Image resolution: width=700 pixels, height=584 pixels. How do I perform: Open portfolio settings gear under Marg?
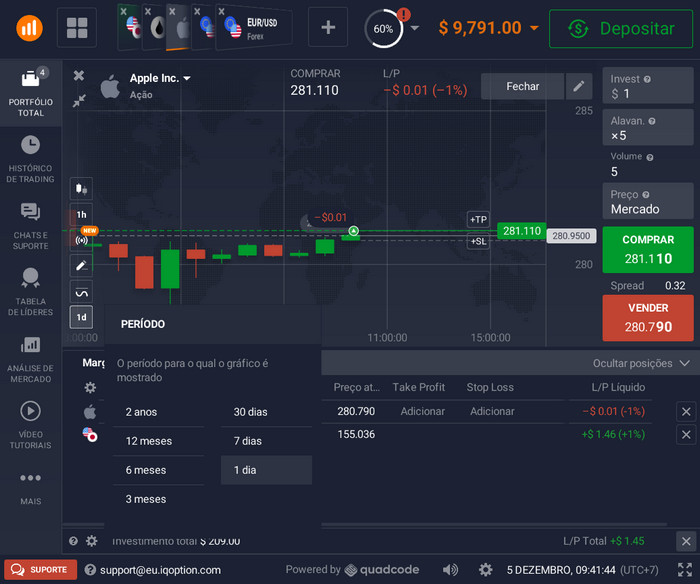[90, 387]
